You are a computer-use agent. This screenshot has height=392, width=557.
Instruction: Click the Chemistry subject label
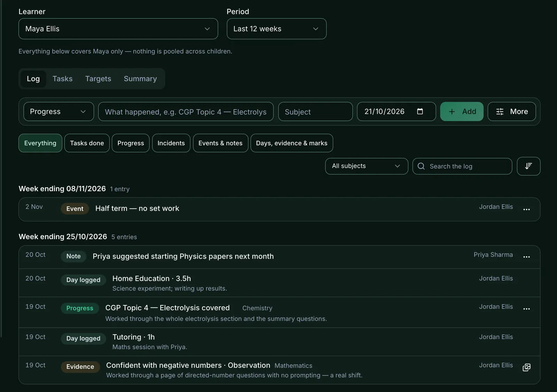coord(257,308)
